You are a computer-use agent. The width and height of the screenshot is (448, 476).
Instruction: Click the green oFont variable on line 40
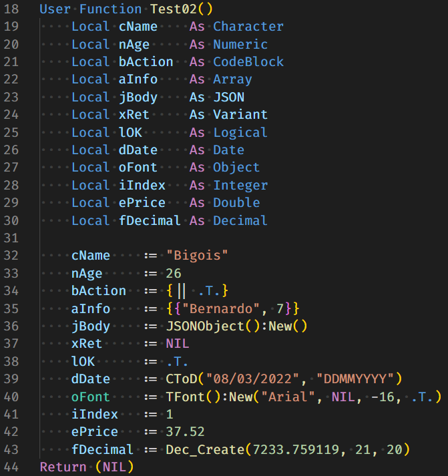(91, 397)
